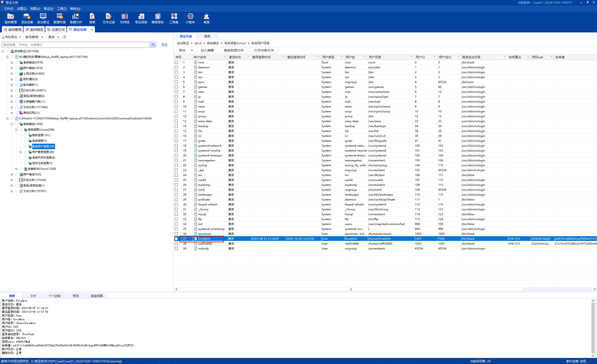Click the 加入摘要 button
This screenshot has width=597, height=364.
[x=207, y=50]
